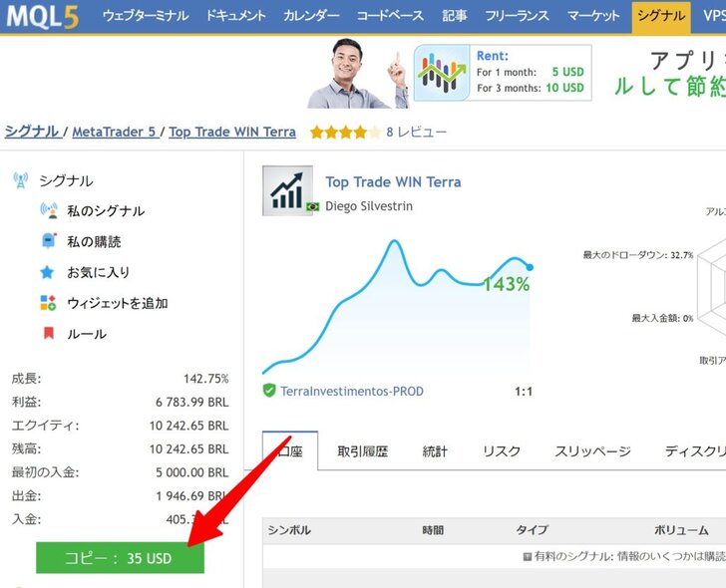Click the For 1 month: 5 USD text
Viewport: 726px width, 588px height.
(531, 72)
